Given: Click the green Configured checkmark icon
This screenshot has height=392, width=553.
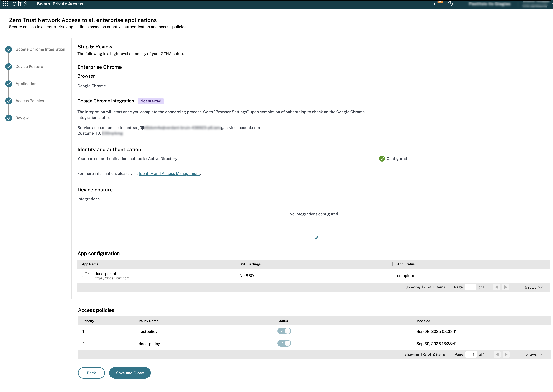Looking at the screenshot, I should pyautogui.click(x=382, y=159).
